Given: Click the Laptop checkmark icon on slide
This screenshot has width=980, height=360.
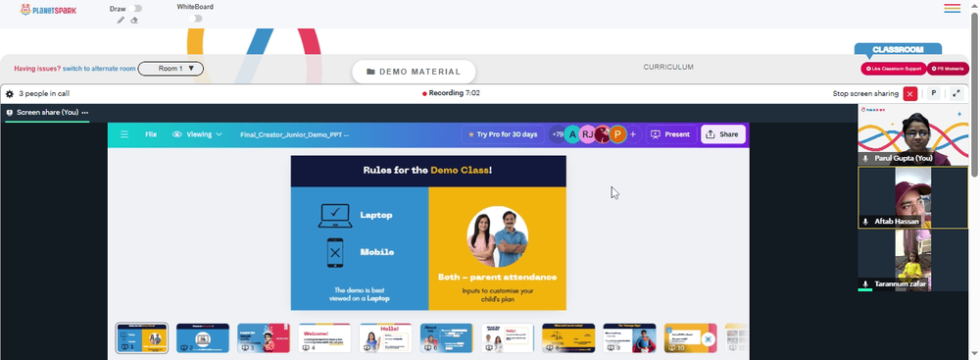Looking at the screenshot, I should click(x=335, y=215).
